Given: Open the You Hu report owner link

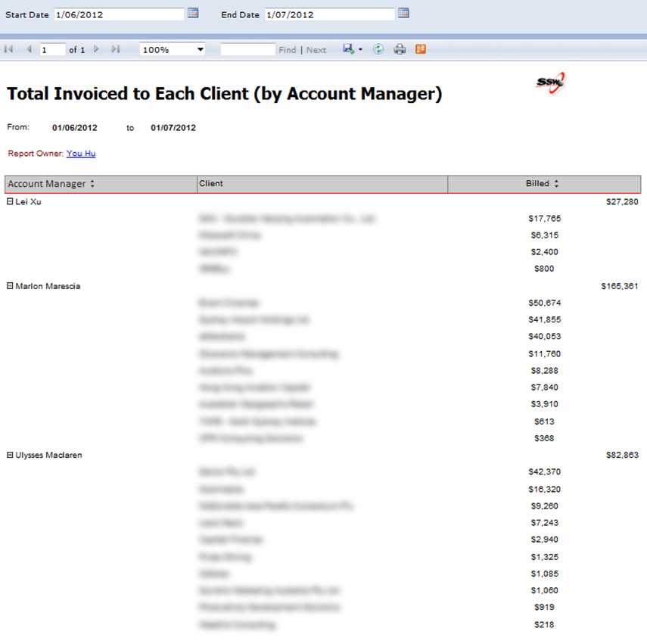Looking at the screenshot, I should [x=81, y=154].
